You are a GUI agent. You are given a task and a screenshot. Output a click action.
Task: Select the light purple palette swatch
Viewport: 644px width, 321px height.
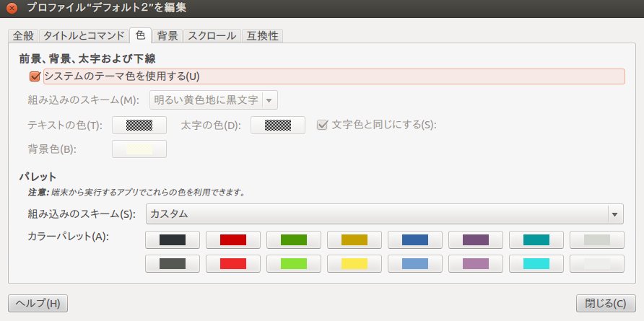[x=476, y=263]
